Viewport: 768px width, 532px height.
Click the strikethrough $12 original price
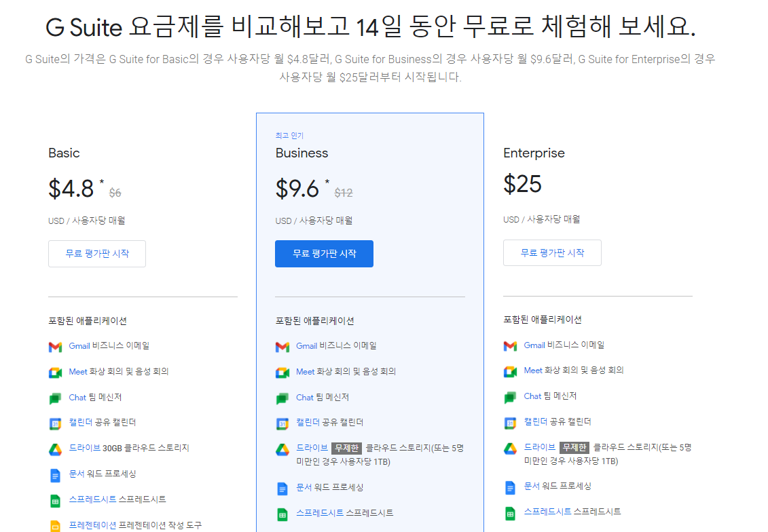[344, 193]
